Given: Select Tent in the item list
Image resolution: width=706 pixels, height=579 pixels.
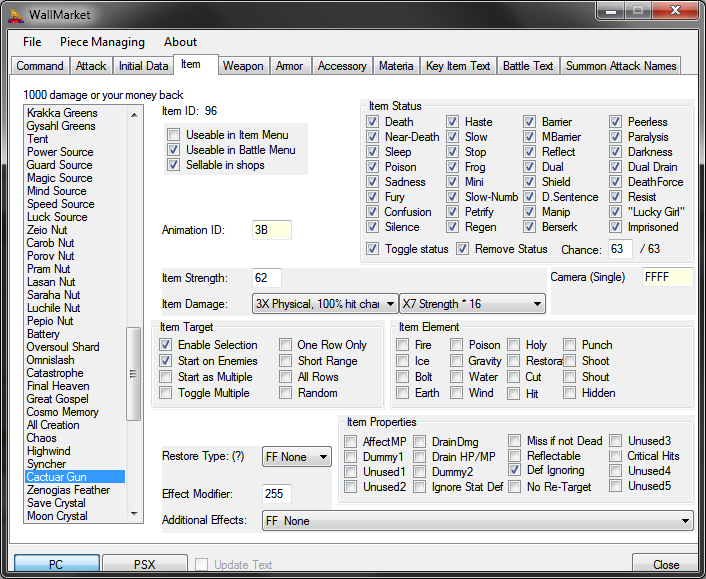Looking at the screenshot, I should coord(75,139).
